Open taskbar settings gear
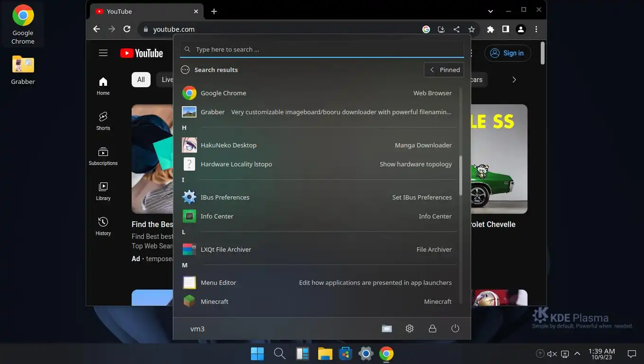This screenshot has width=644, height=364. [x=366, y=354]
